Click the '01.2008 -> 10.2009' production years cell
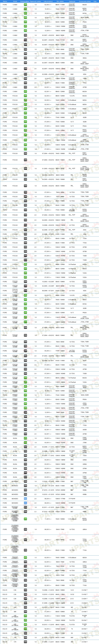The image size is (99, 644). tap(48, 603)
